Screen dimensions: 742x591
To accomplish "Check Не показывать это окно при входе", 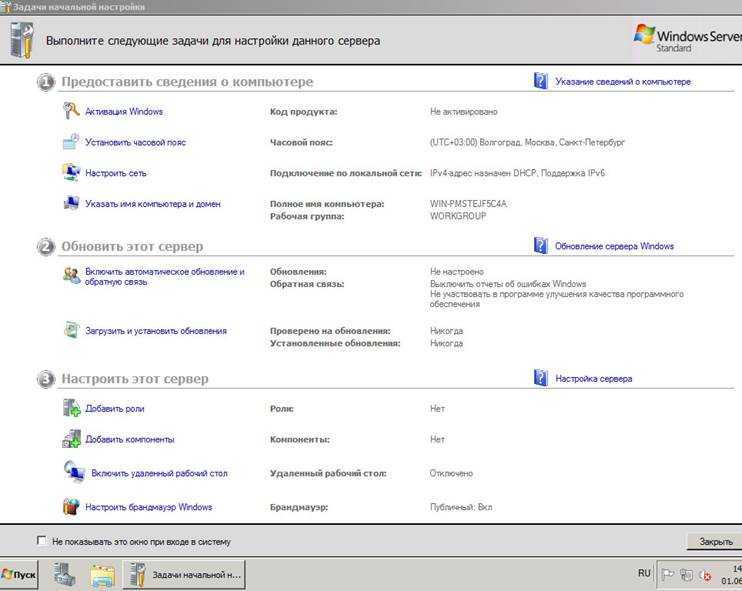I will coord(42,540).
